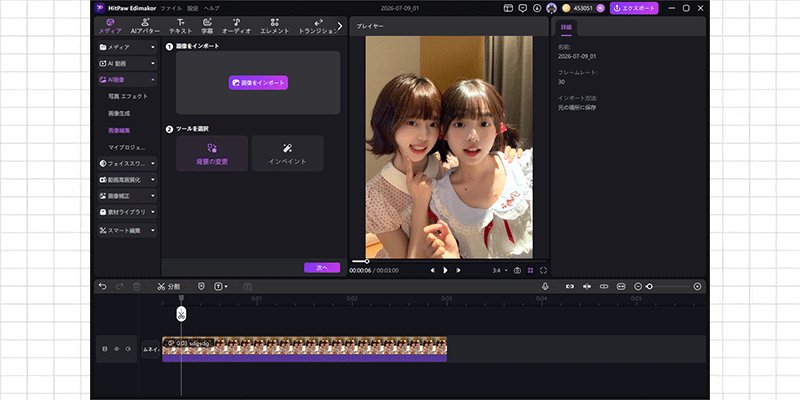Select the 字幕 subtitles tab

207,27
